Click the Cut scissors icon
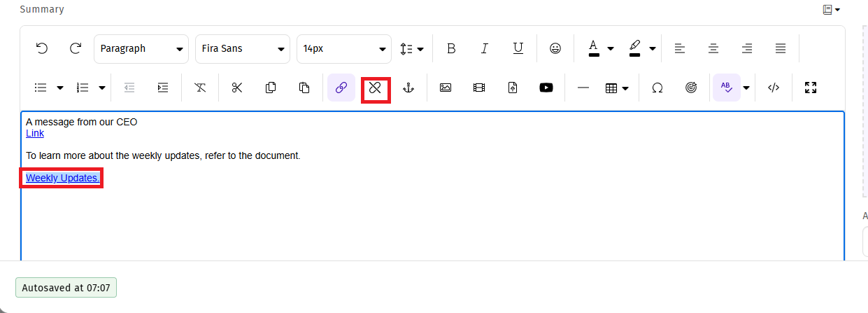This screenshot has height=313, width=868. (x=237, y=88)
